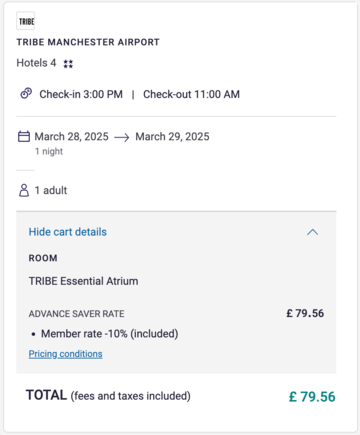Click Hide cart details link
Screen dimensions: 360x435
coord(68,232)
